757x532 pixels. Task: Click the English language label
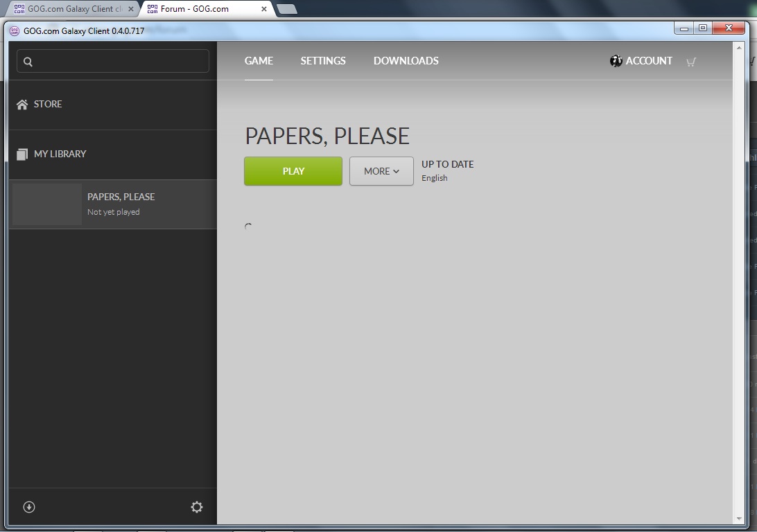click(x=435, y=178)
